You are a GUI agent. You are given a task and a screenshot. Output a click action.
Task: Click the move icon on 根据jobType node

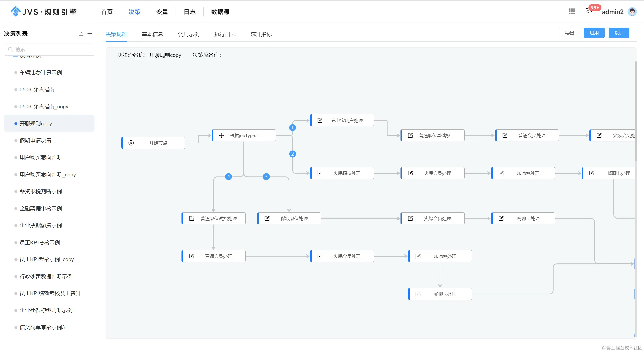coord(221,135)
